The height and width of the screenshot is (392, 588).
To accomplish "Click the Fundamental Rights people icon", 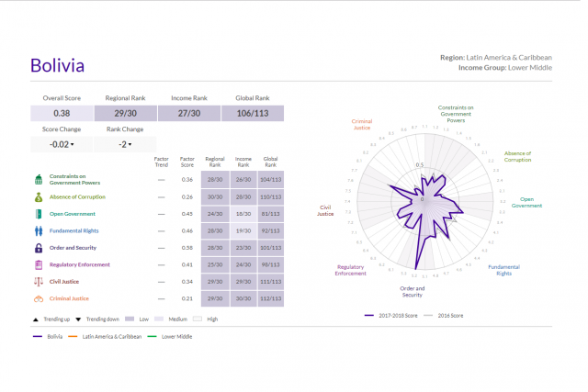I will (x=39, y=230).
